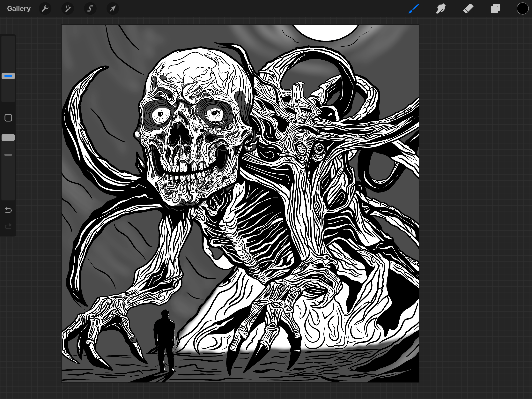Activate the Transform arrow tool
532x399 pixels.
113,9
